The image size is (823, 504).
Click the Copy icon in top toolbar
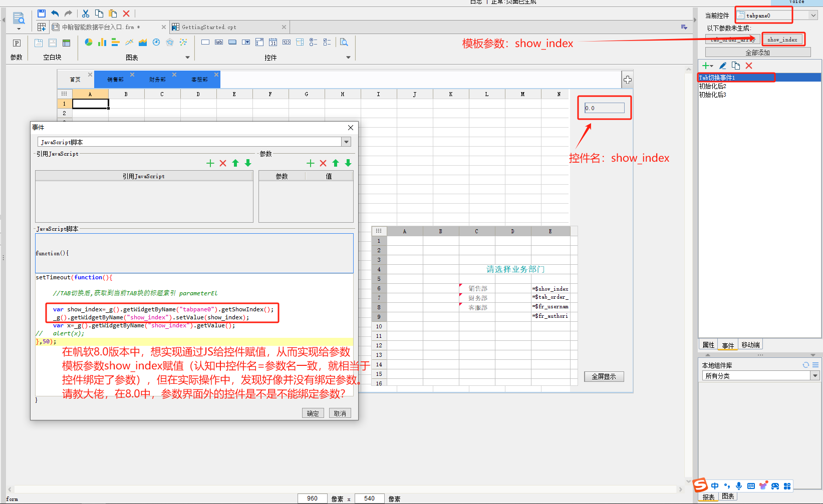[99, 14]
